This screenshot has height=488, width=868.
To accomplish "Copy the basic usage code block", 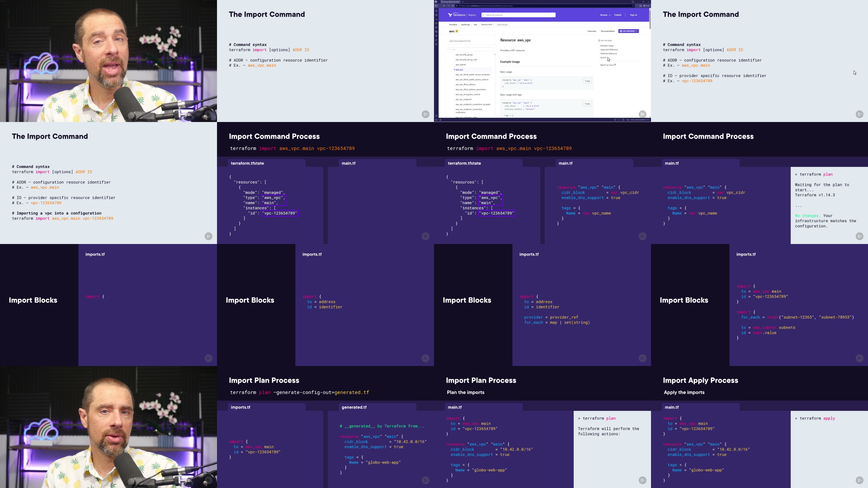I will (587, 81).
